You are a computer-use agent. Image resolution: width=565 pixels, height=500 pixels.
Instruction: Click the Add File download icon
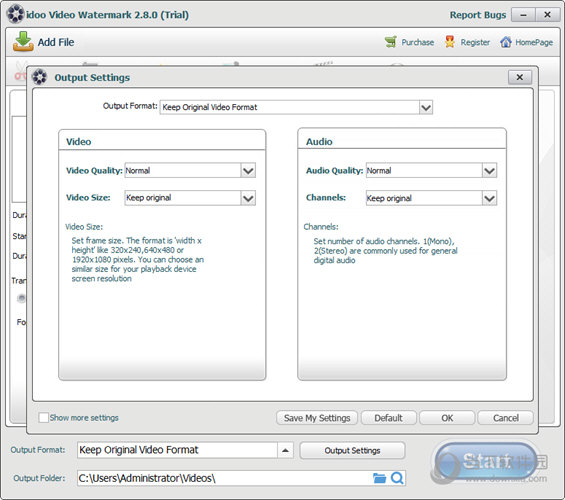tap(23, 41)
